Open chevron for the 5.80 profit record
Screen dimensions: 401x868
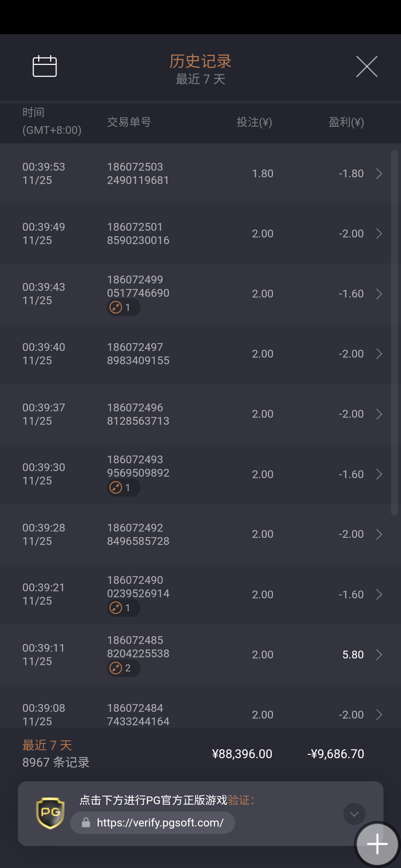379,655
